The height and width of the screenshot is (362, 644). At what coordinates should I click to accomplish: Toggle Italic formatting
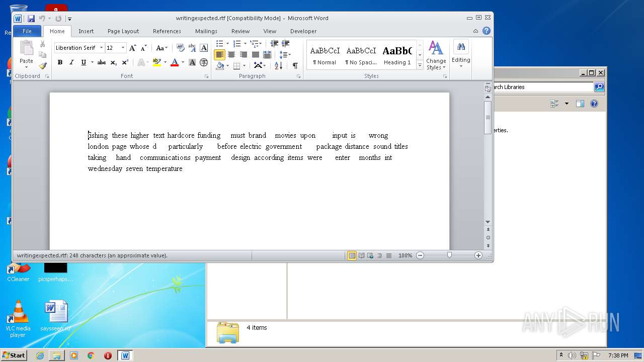coord(71,62)
